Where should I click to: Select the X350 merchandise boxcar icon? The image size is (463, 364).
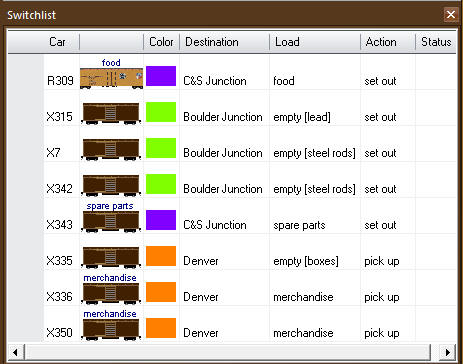111,330
